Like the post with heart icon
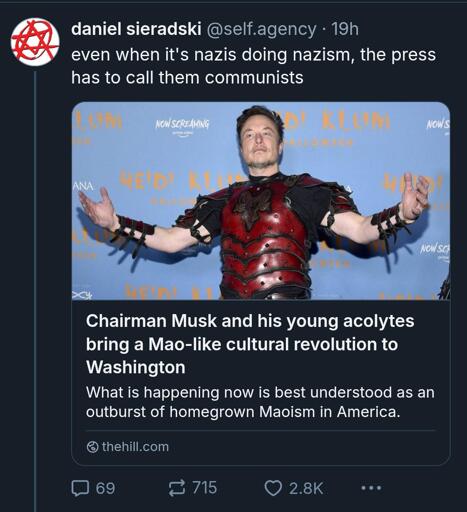467x512 pixels. click(x=273, y=488)
